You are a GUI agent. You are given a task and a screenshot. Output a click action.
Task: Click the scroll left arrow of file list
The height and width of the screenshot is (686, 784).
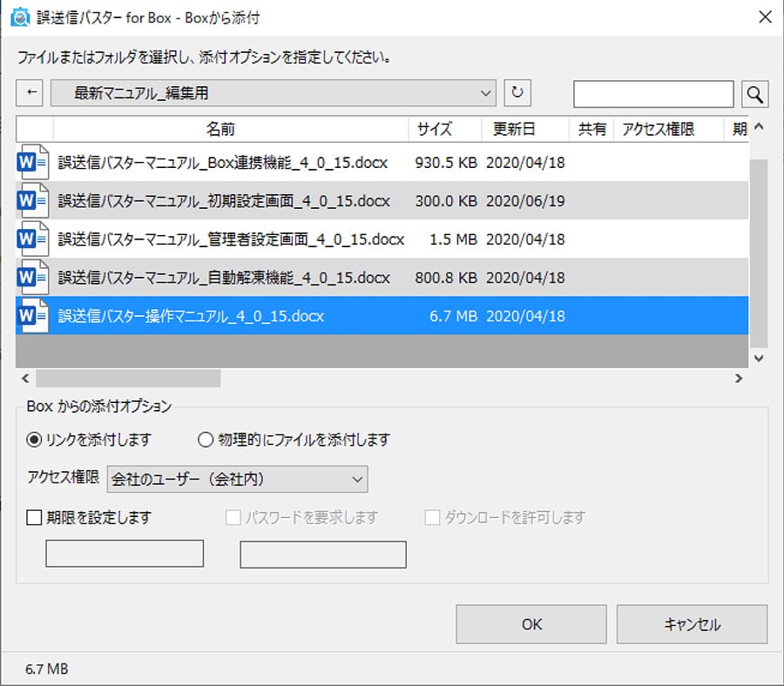click(25, 378)
